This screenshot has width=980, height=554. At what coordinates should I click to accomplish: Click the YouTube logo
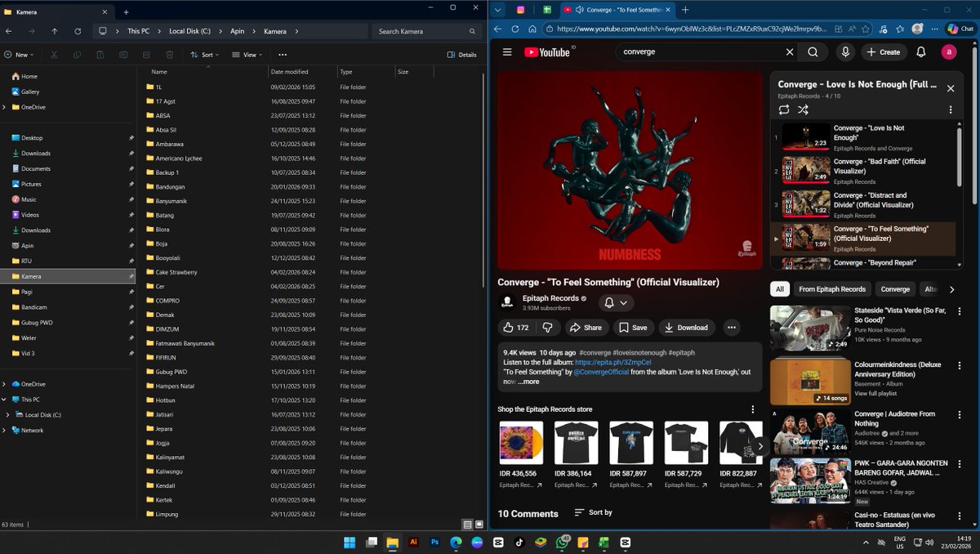[x=547, y=51]
